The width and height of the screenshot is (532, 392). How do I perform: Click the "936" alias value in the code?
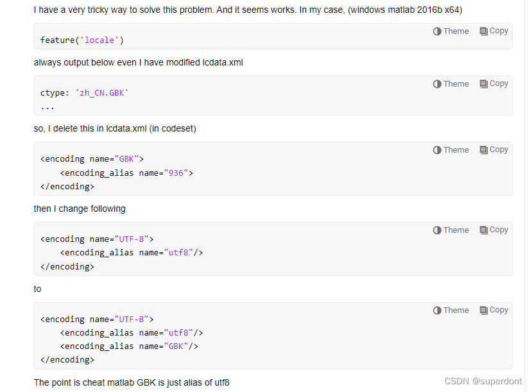coord(176,173)
